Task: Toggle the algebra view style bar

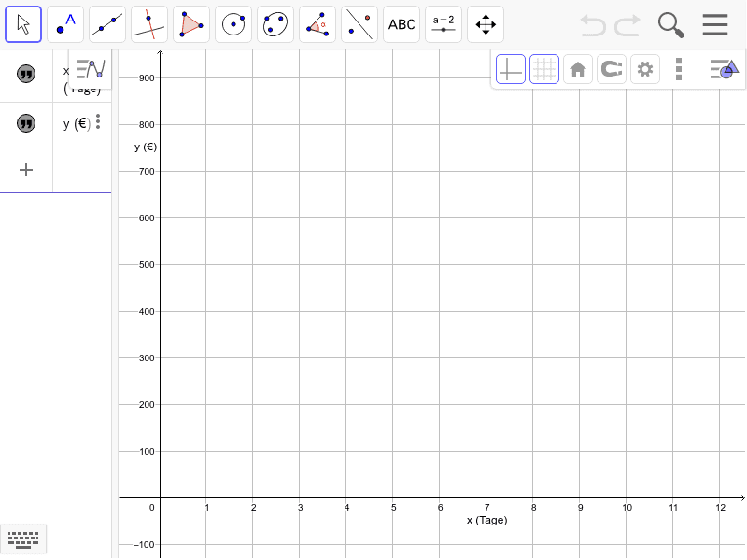Action: point(90,69)
